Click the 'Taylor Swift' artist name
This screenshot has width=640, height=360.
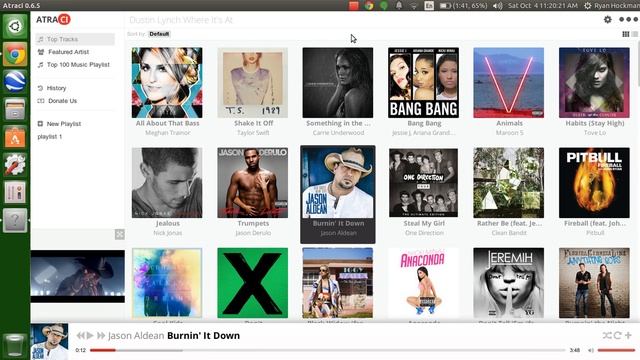253,133
